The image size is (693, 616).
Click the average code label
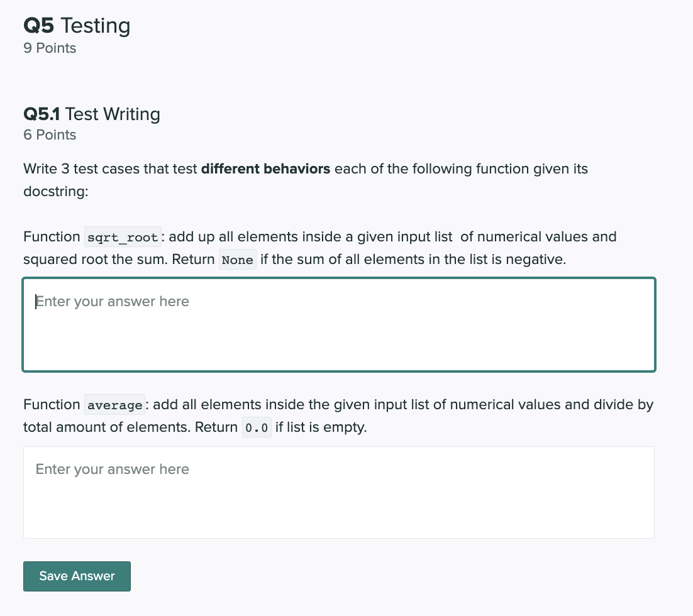114,405
